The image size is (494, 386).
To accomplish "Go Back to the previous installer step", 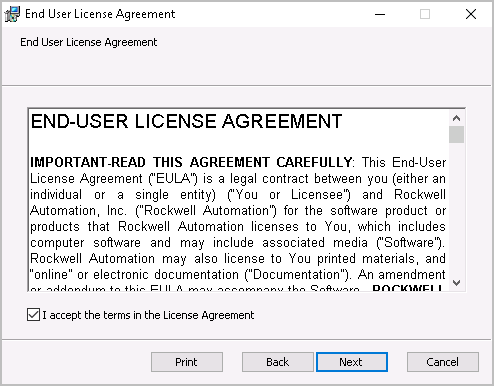I will [278, 362].
